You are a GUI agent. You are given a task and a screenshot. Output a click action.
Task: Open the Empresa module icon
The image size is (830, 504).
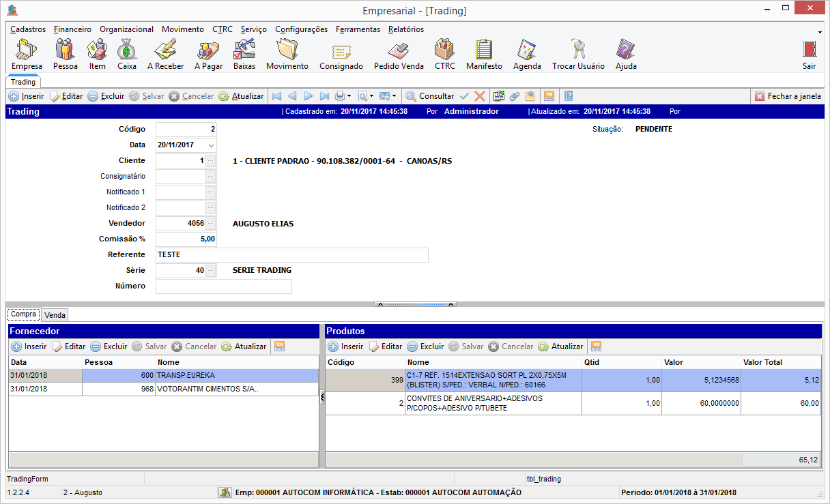point(27,54)
